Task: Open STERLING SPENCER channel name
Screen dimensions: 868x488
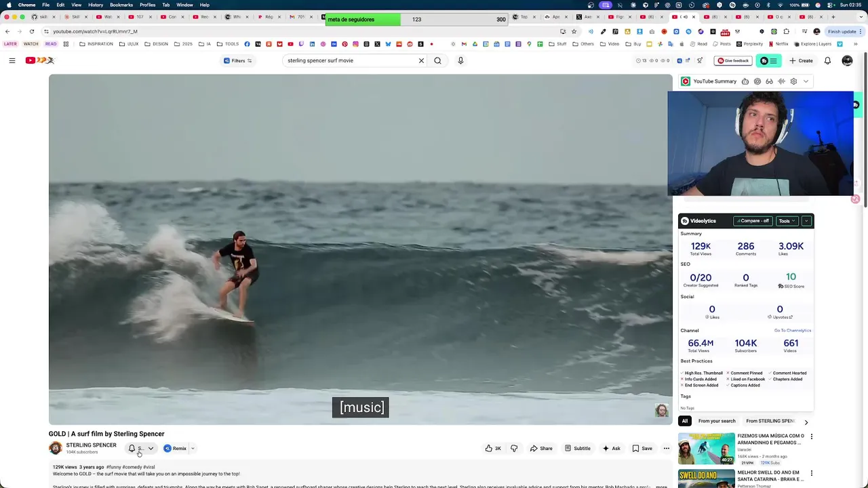Action: tap(91, 445)
